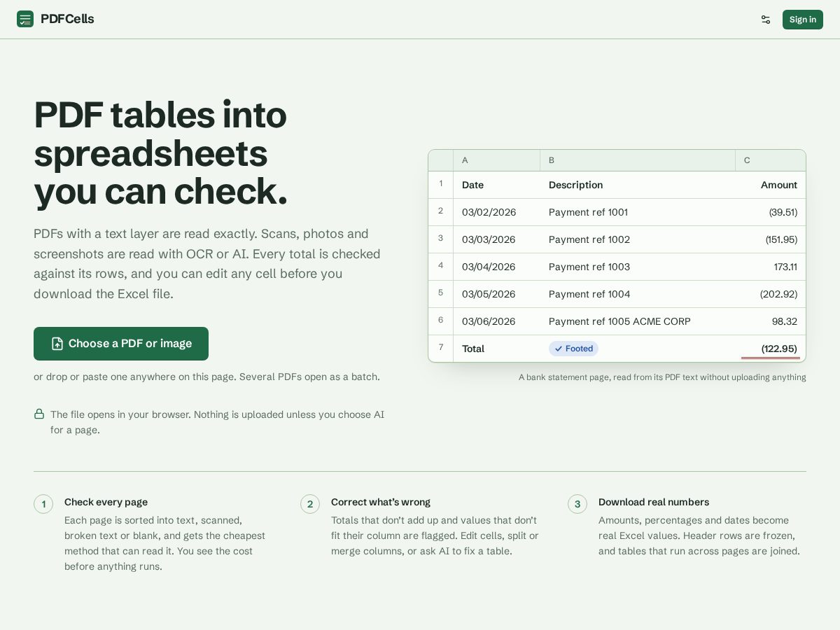This screenshot has width=840, height=630.
Task: Click the Sign in button
Action: coord(803,20)
